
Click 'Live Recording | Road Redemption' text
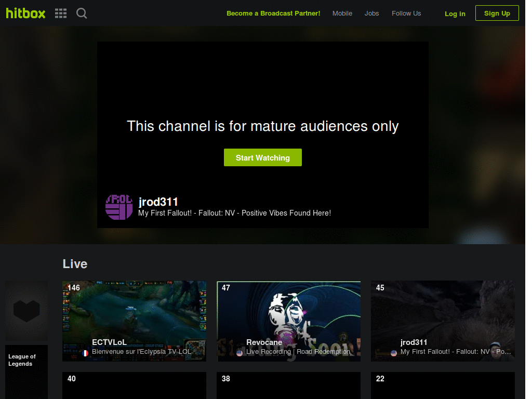tap(298, 352)
